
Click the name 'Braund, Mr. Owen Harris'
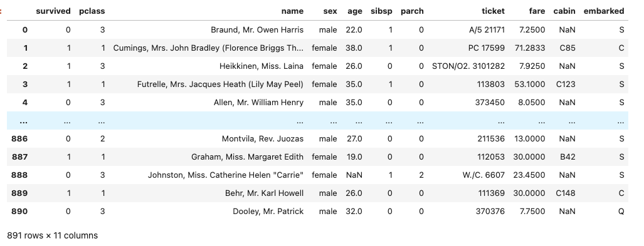(257, 30)
